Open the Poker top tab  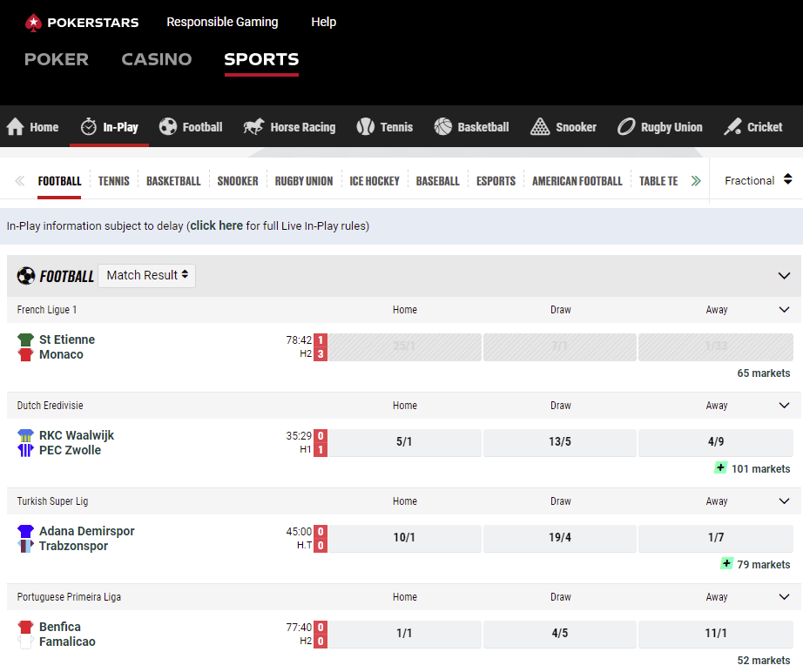[x=57, y=59]
